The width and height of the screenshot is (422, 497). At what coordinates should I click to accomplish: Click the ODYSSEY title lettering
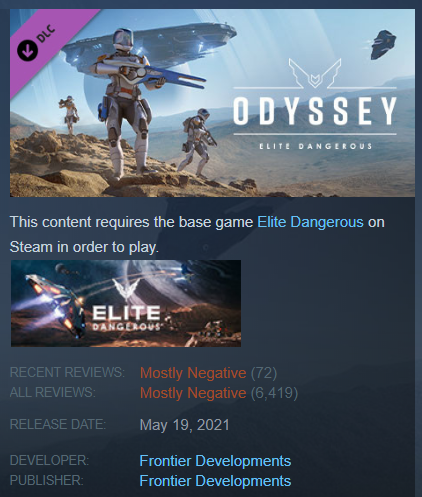point(315,111)
